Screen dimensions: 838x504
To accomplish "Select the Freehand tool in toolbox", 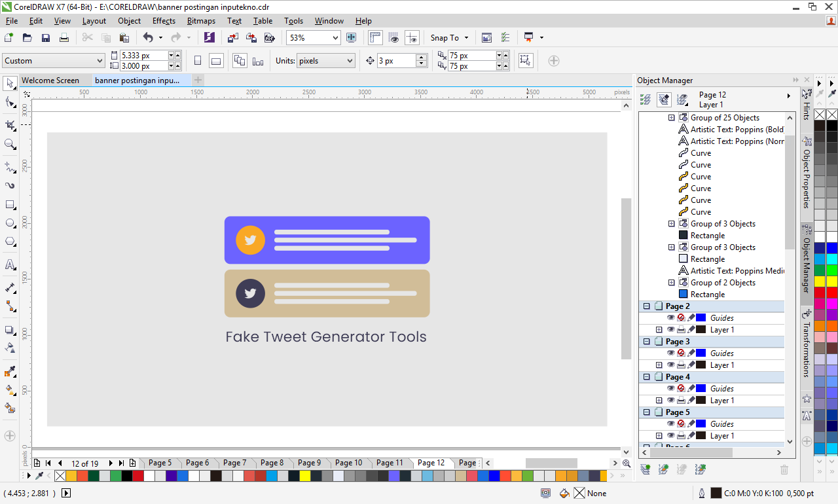I will tap(10, 167).
